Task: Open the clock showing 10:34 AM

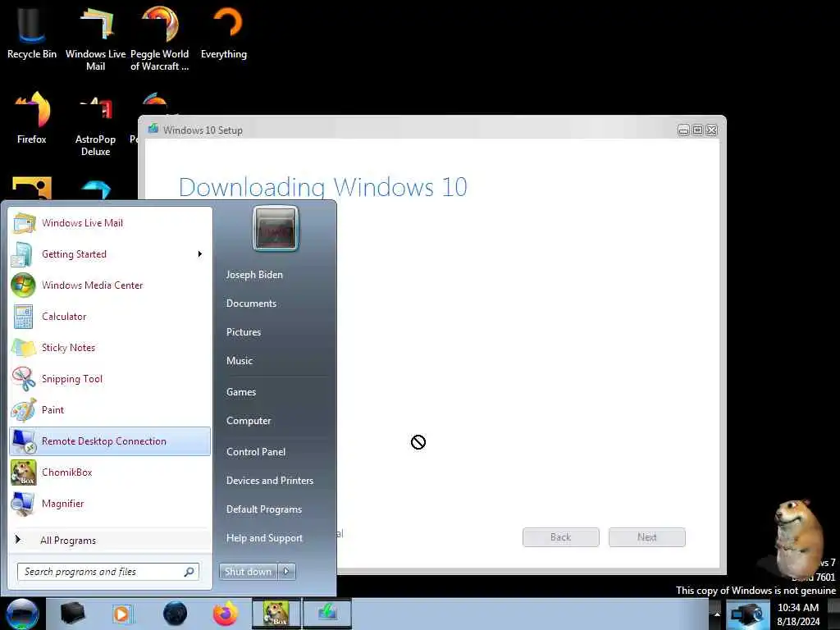Action: [x=798, y=614]
